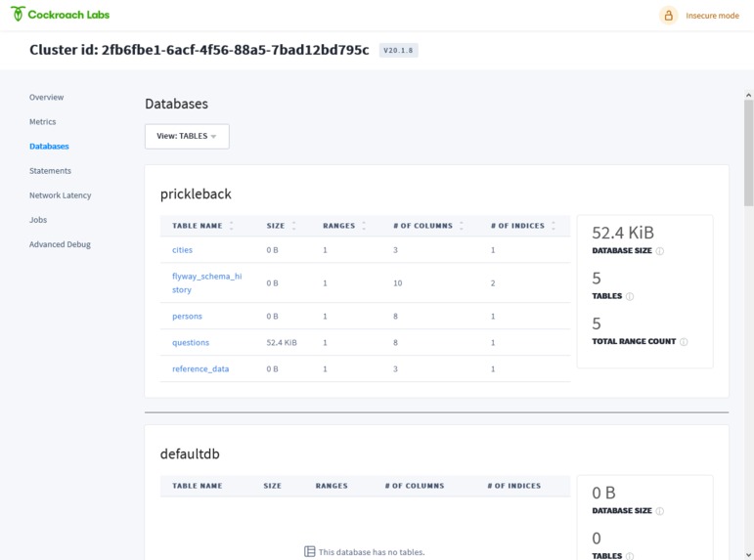
Task: Sort prickleback tables by Size arrows
Action: pyautogui.click(x=293, y=226)
